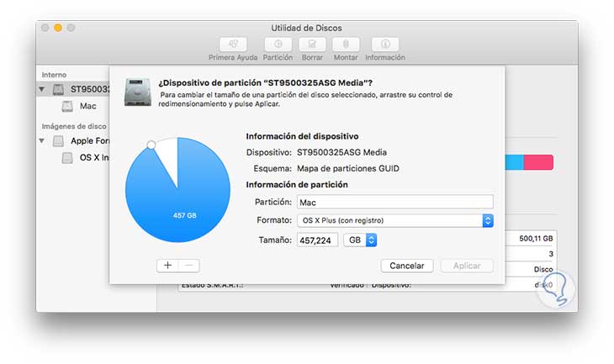Collapse the Apple disk image disclosure triangle
Viewport: 614px width, 364px height.
41,141
